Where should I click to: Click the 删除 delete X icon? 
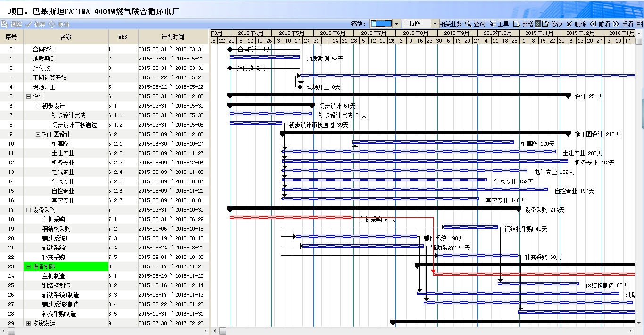coord(569,24)
